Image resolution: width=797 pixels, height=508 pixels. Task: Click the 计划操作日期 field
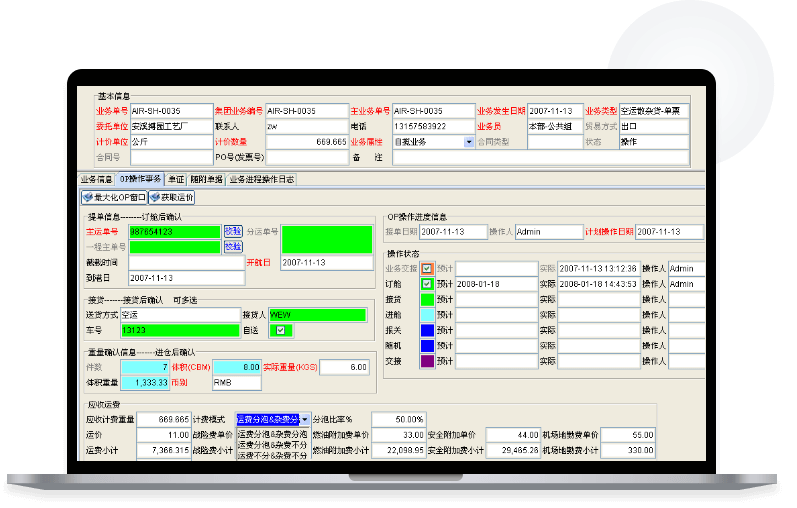(x=669, y=231)
